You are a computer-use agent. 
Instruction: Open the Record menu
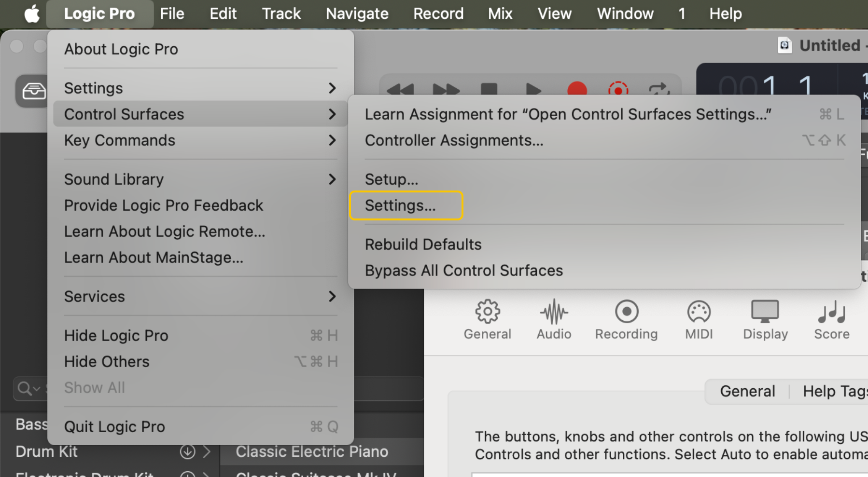pos(438,14)
